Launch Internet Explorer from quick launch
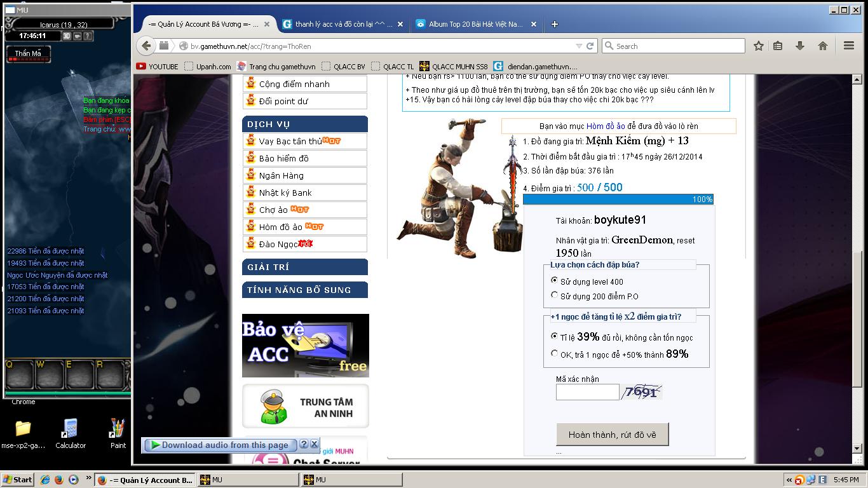 point(45,480)
